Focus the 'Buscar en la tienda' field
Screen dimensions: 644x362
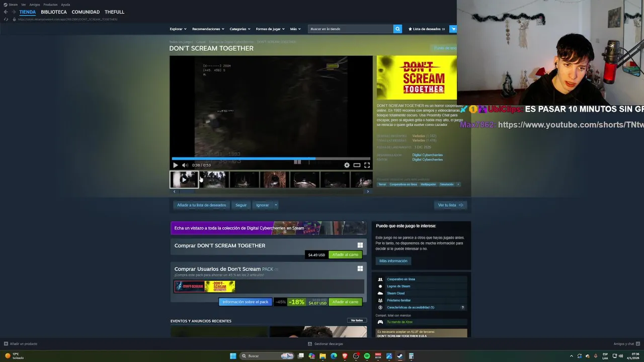(x=350, y=29)
